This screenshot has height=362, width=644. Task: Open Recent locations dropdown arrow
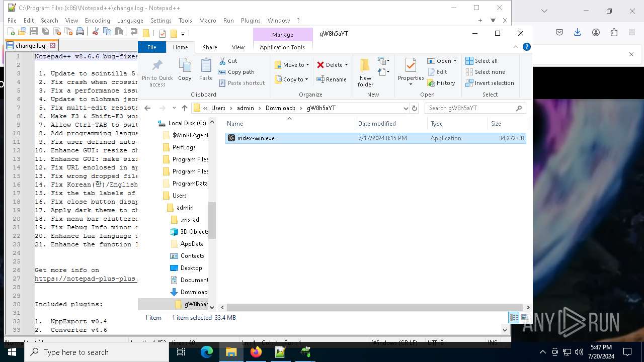tap(174, 108)
